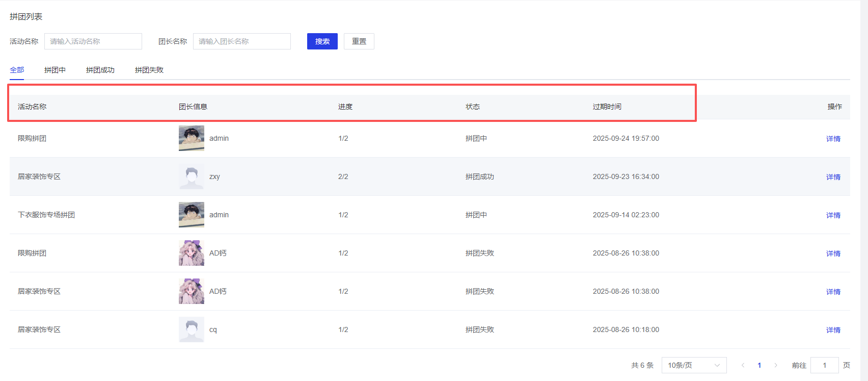Go to next page arrow
The height and width of the screenshot is (381, 868).
pos(776,365)
